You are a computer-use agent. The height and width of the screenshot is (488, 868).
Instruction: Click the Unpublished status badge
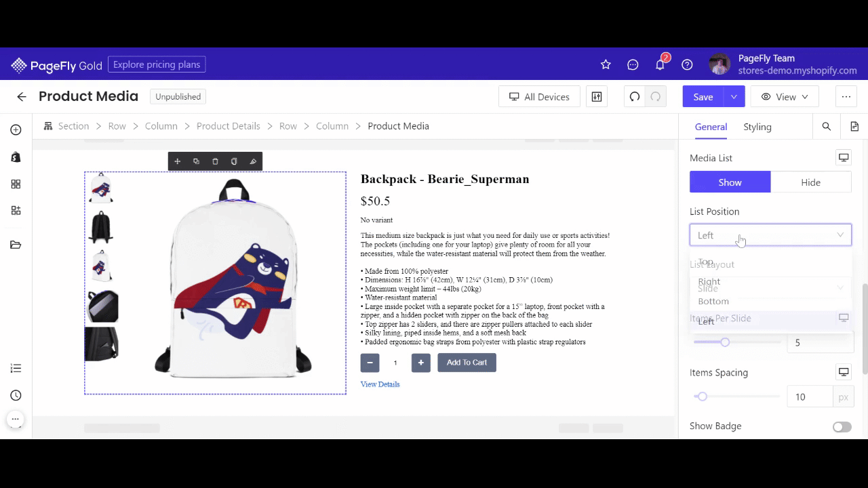[x=178, y=97]
